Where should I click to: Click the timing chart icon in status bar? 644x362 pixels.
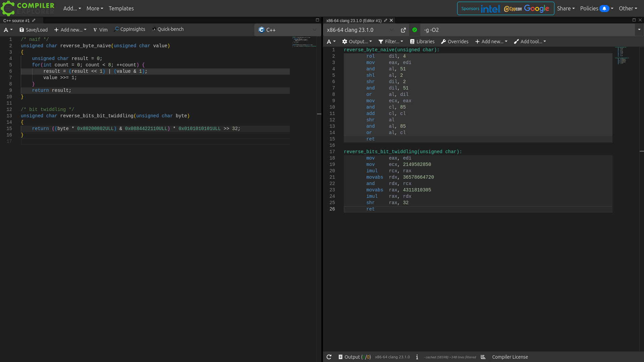coord(483,357)
